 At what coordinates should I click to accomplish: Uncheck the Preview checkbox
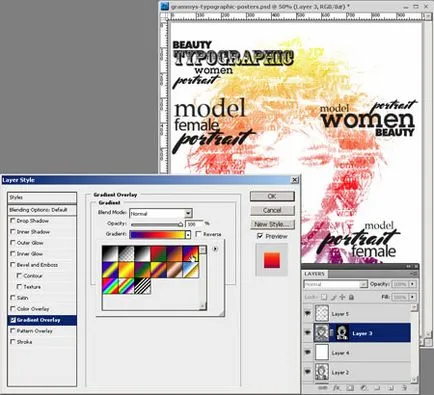point(260,236)
